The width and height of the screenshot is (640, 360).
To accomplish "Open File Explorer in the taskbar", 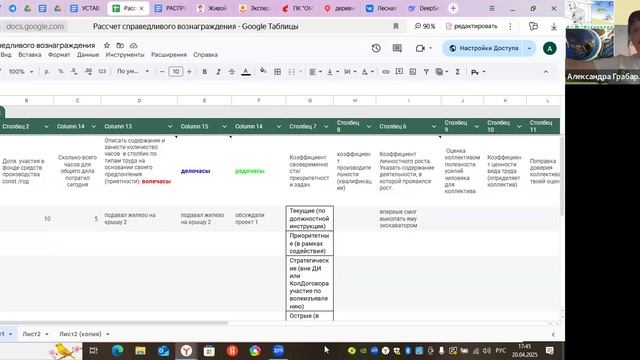I will point(140,351).
